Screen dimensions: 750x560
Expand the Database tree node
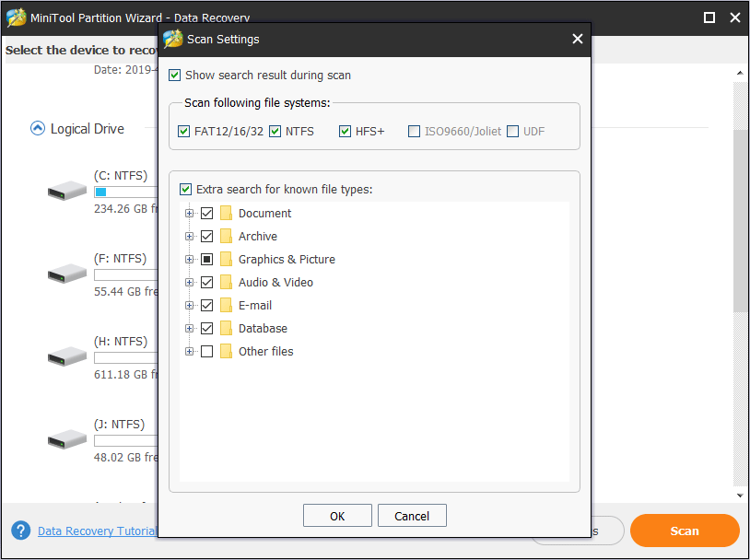click(190, 328)
